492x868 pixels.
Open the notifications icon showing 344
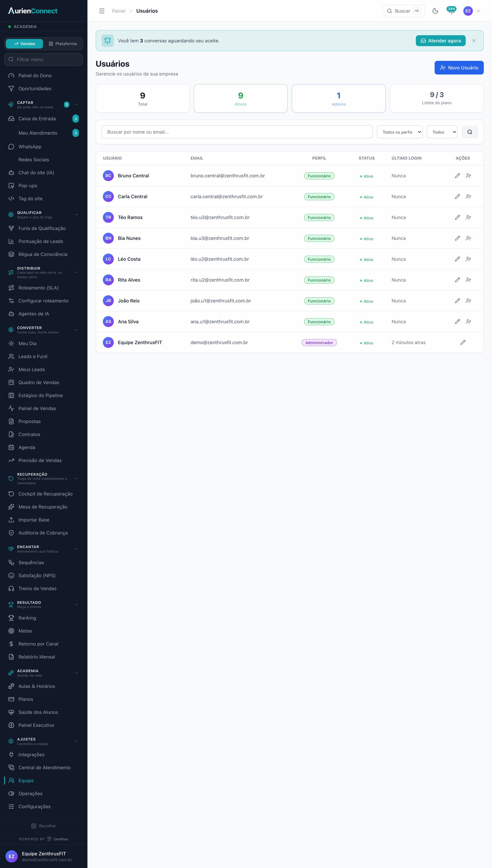(451, 11)
